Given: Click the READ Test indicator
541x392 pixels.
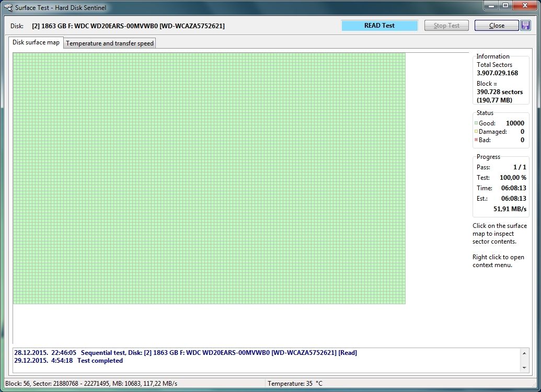Looking at the screenshot, I should pos(379,26).
